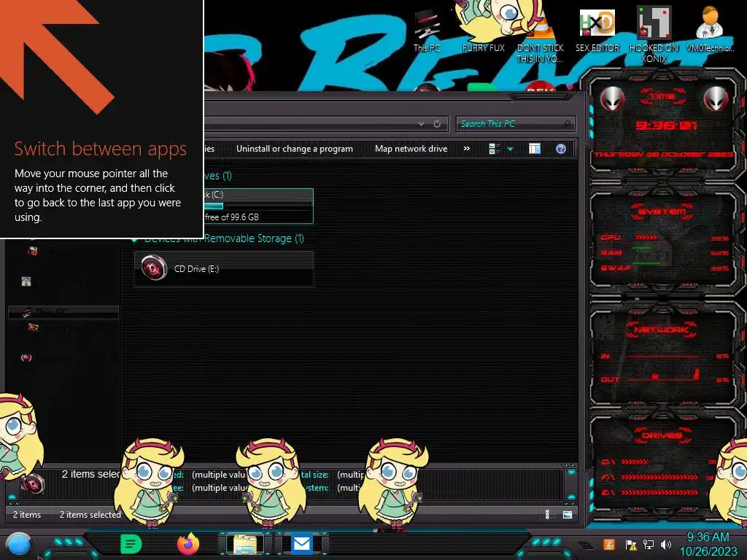The width and height of the screenshot is (747, 560).
Task: Select the HxD hex editor desktop icon
Action: [597, 29]
